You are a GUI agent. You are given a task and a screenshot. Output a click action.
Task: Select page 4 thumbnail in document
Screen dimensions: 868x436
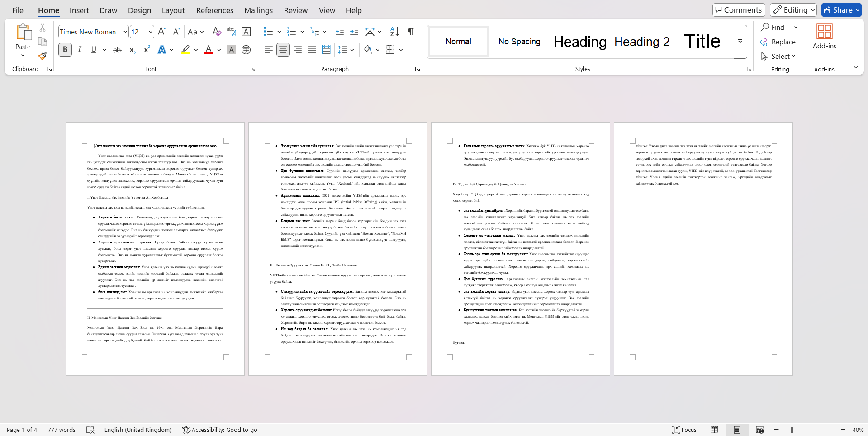[x=703, y=249]
